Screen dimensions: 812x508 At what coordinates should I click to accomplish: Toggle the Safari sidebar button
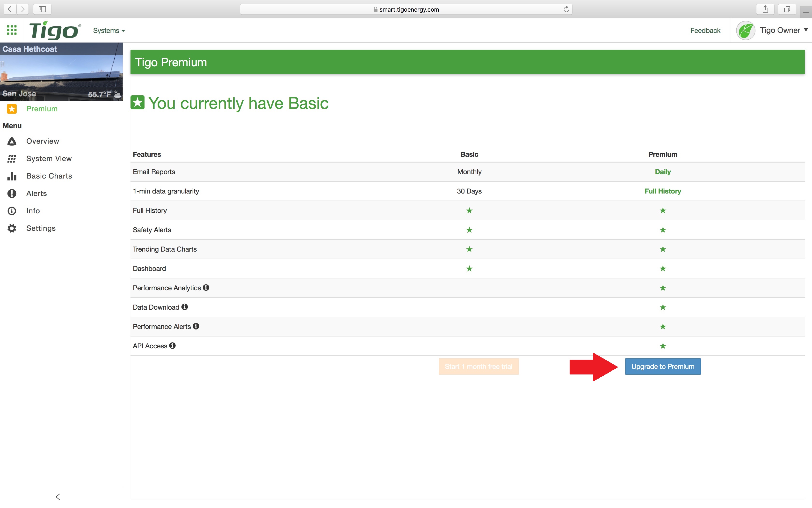pos(42,9)
